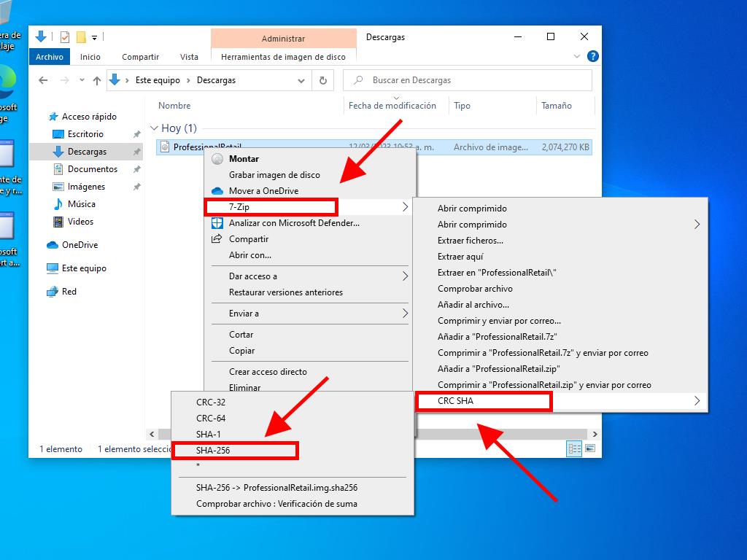Viewport: 747px width, 560px height.
Task: Open the Vista ribbon tab
Action: click(189, 57)
